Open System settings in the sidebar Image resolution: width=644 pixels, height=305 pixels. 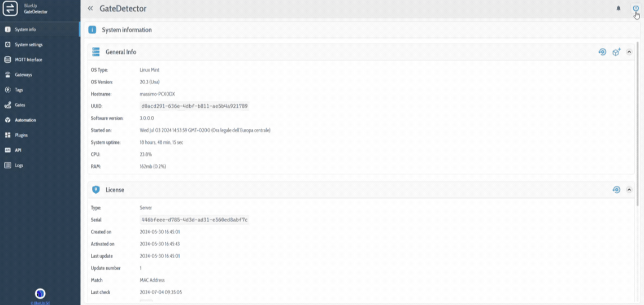(x=28, y=45)
